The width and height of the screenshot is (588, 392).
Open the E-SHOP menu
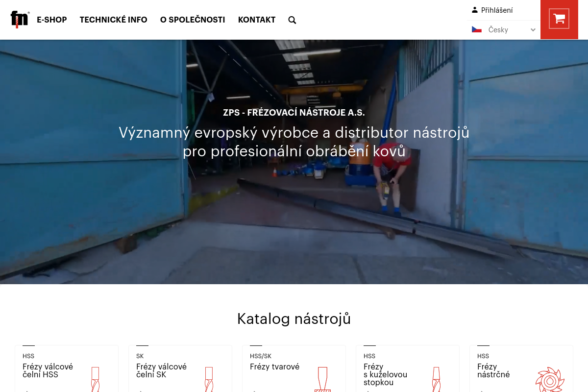52,20
